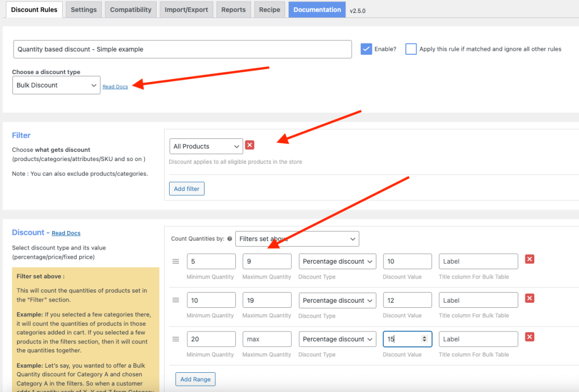Open the Bulk Discount type dropdown
The width and height of the screenshot is (579, 392).
pos(56,85)
